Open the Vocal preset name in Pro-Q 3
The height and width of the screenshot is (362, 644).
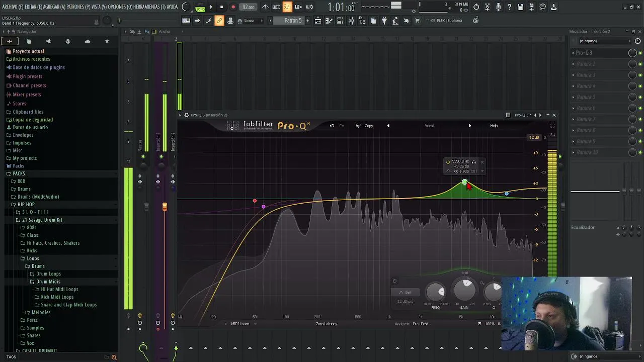[429, 126]
